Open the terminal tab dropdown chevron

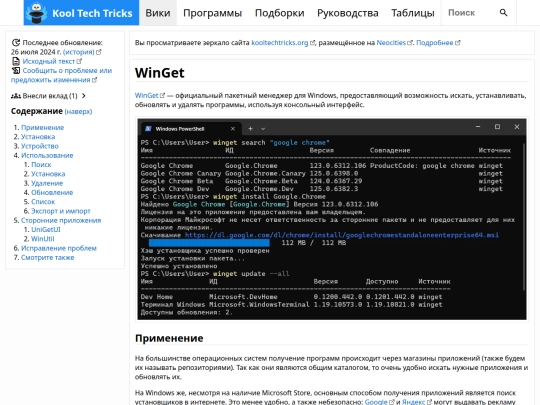click(263, 129)
